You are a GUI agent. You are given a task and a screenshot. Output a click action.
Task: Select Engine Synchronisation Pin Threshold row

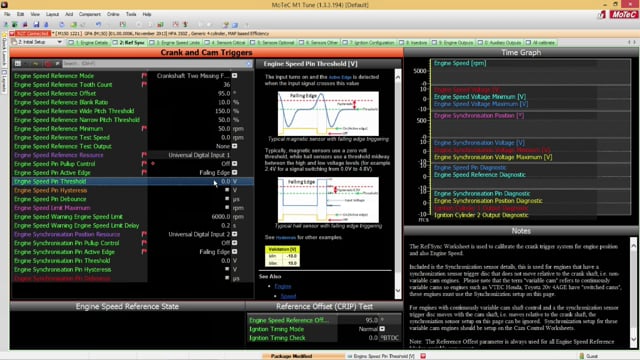133,261
